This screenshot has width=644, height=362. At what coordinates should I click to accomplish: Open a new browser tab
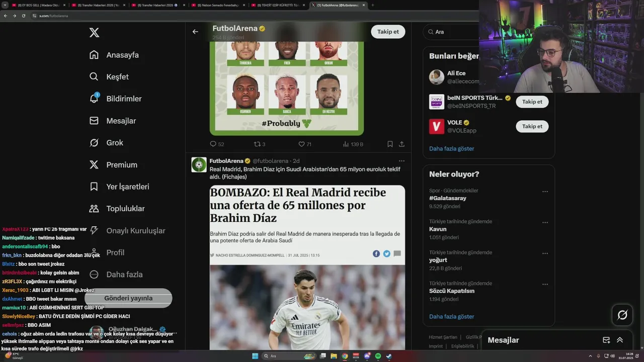[373, 5]
